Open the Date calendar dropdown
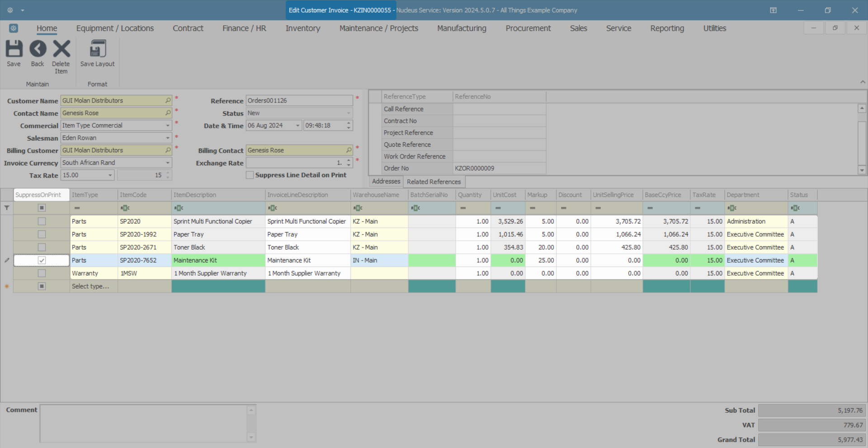 click(x=297, y=126)
